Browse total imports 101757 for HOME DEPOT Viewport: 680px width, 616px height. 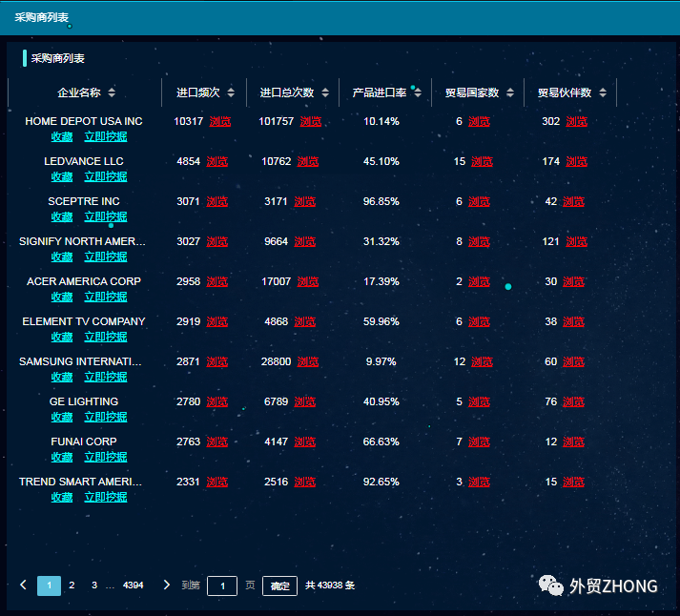point(311,121)
